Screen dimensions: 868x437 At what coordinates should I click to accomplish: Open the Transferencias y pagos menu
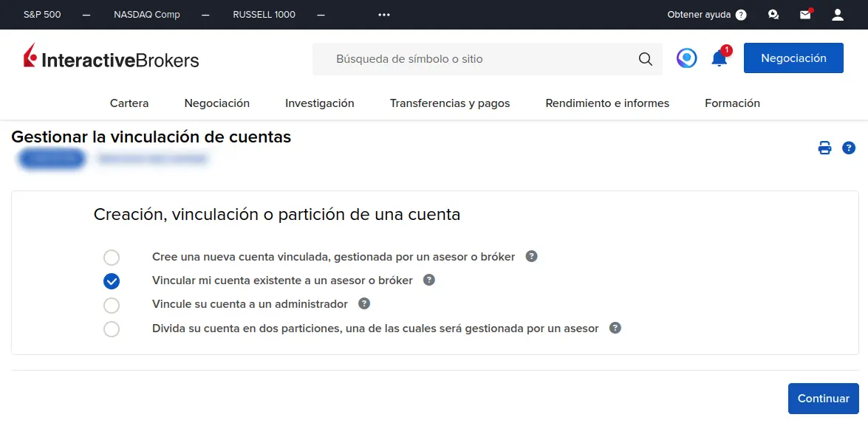pos(450,103)
